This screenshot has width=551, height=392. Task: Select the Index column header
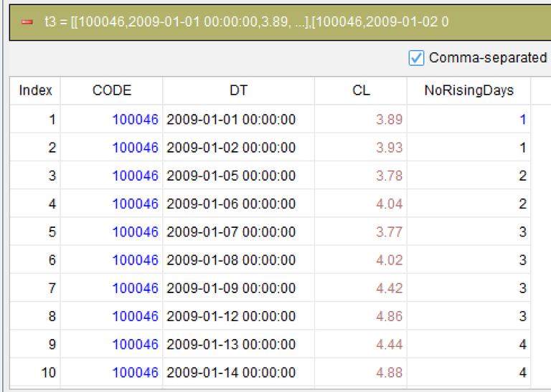(35, 90)
